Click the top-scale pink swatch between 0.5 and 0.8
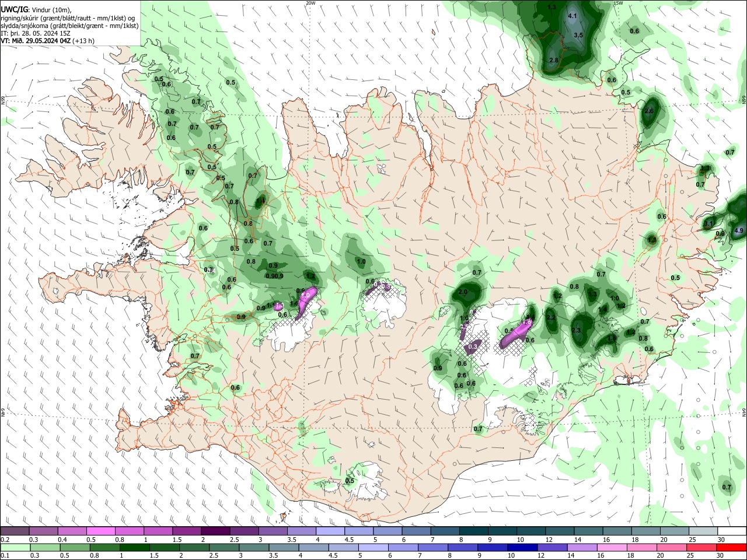The height and width of the screenshot is (560, 747). tap(101, 531)
